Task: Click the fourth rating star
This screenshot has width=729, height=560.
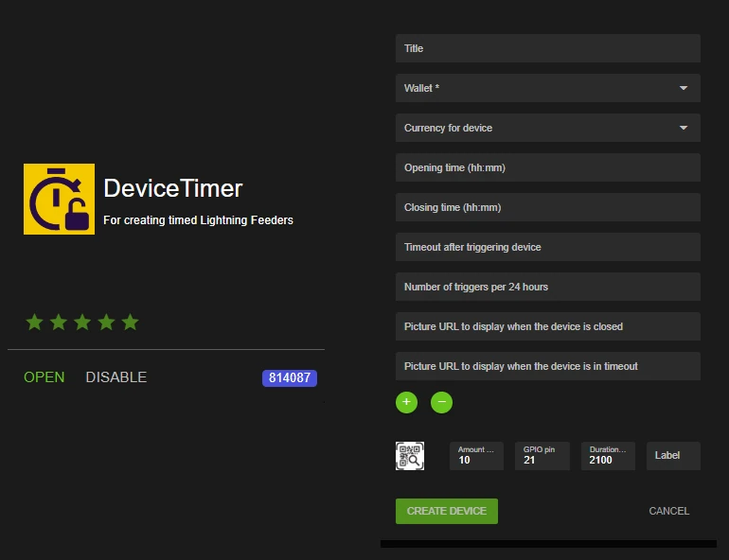Action: click(106, 322)
